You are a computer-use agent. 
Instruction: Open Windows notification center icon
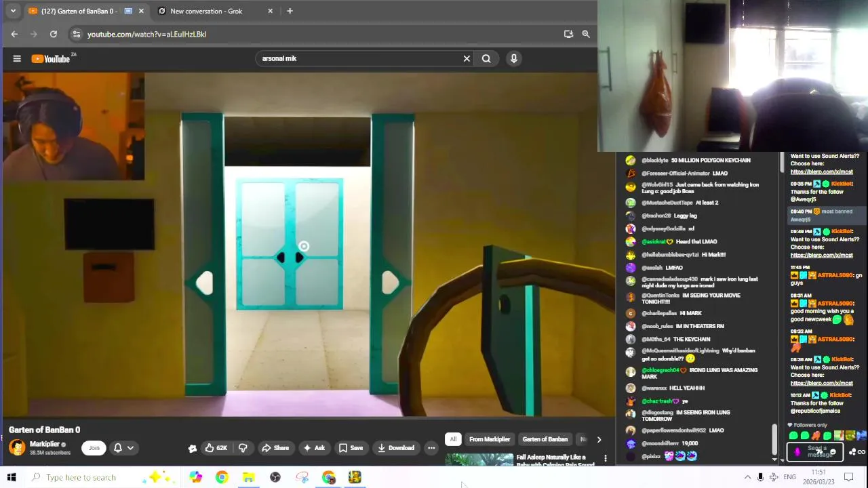[x=848, y=477]
